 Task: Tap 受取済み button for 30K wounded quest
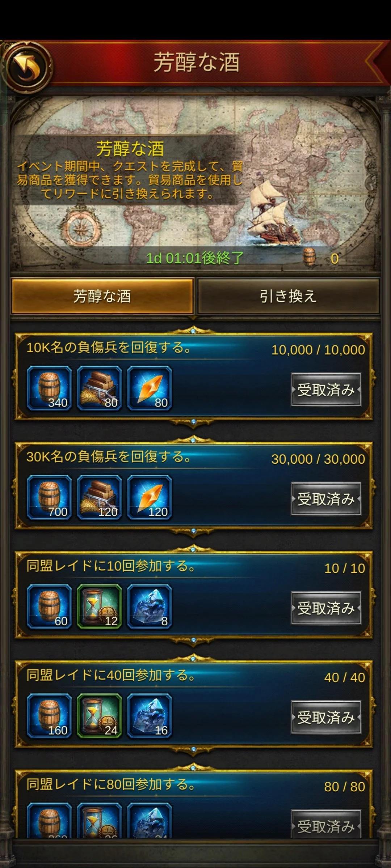pos(326,499)
